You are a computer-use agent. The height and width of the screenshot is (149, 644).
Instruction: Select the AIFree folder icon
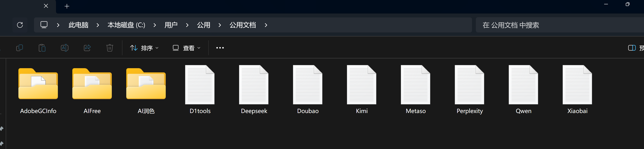(92, 83)
